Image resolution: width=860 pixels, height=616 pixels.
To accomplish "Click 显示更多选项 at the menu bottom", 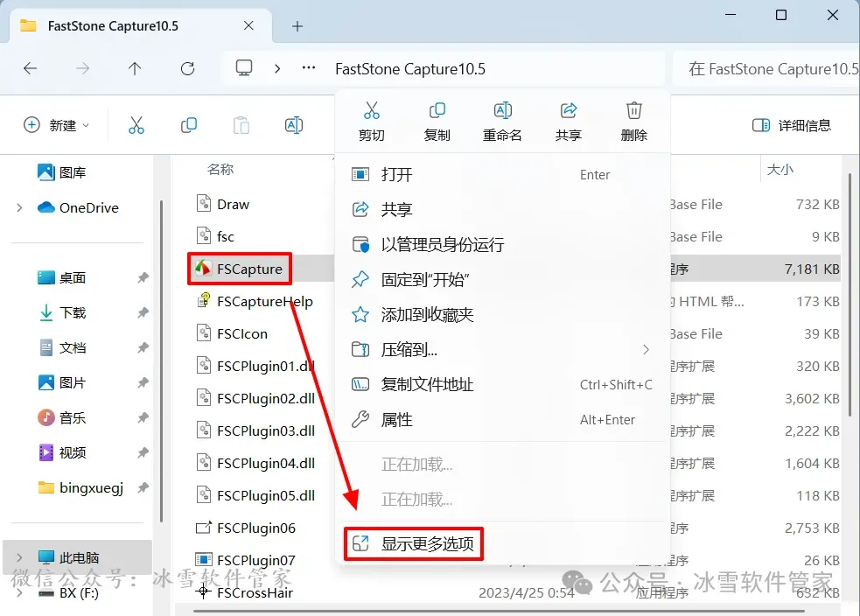I will (414, 543).
